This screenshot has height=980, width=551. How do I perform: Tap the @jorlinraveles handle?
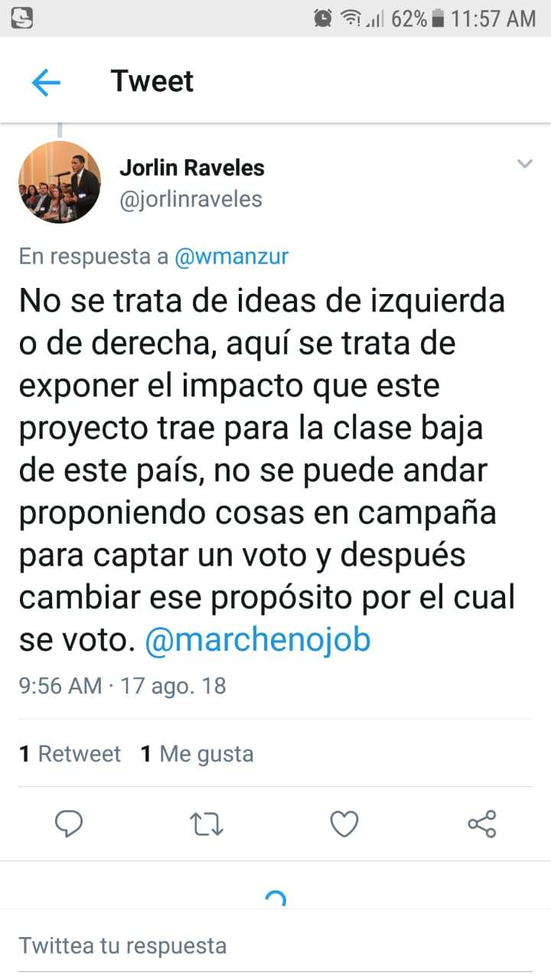click(191, 200)
